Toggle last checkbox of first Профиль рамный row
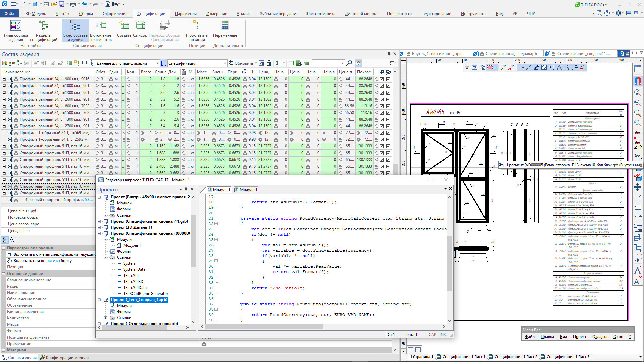This screenshot has width=644, height=362. [x=388, y=79]
